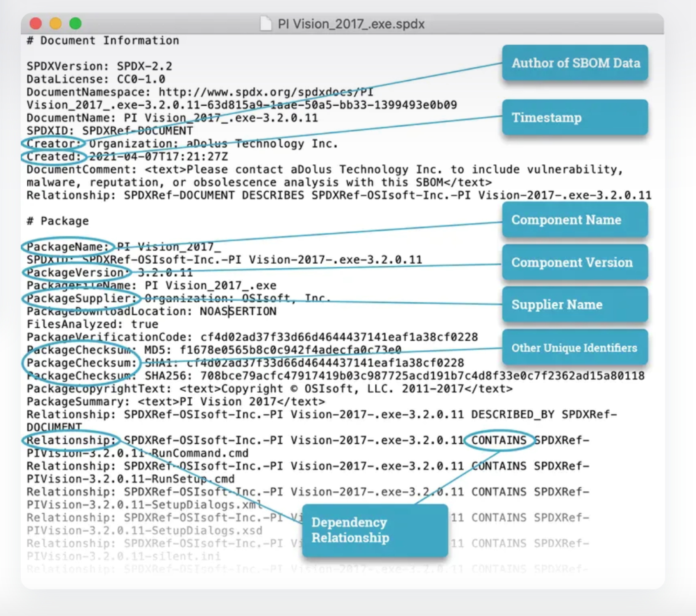Click 'NOASSERTION' on PackageDownloadLocation line
696x616 pixels.
click(238, 311)
